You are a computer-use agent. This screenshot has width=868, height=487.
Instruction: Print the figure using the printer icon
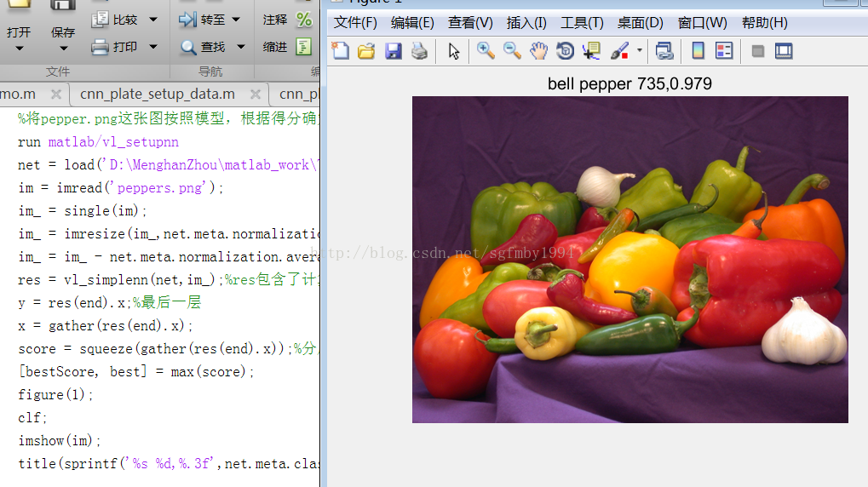[x=420, y=51]
